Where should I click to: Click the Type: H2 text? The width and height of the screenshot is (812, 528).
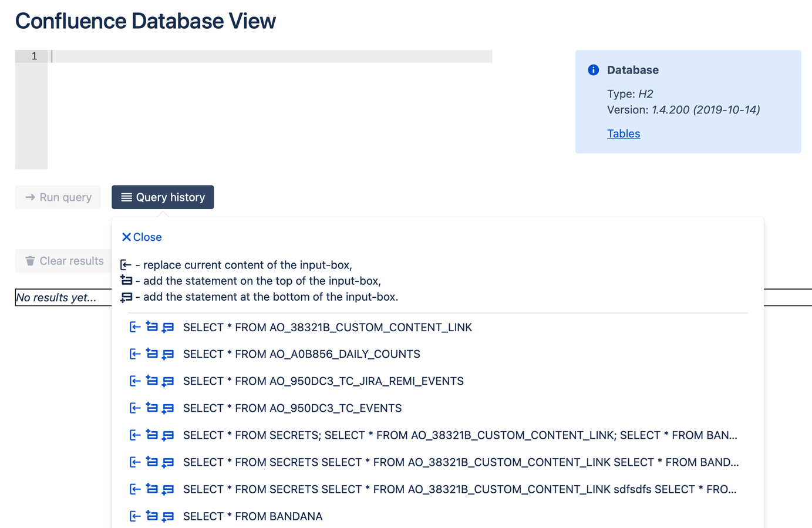630,94
